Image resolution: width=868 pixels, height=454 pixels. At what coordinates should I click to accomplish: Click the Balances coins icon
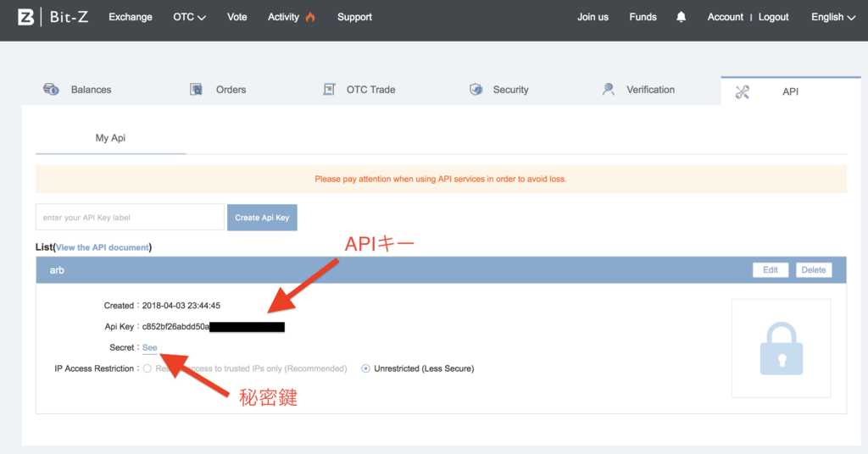(x=51, y=89)
